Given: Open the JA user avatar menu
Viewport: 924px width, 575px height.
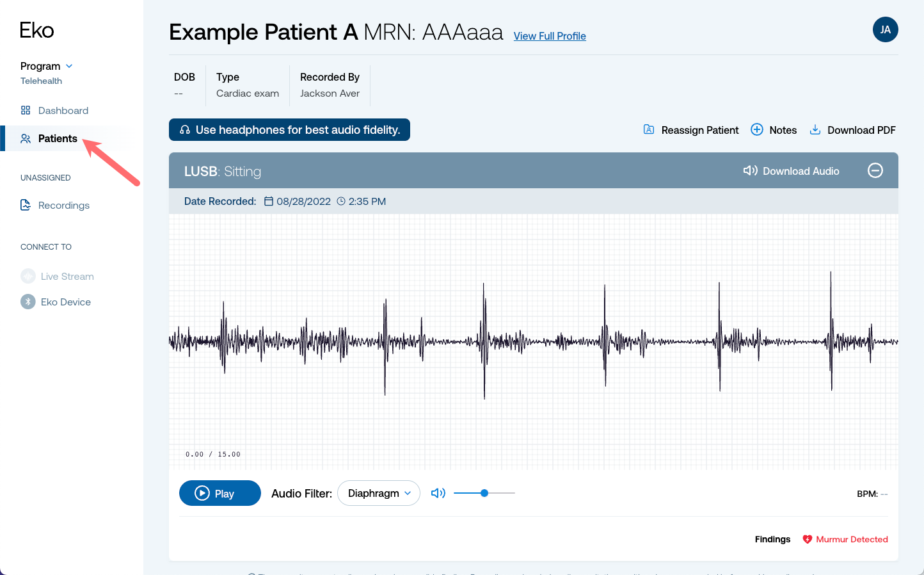Looking at the screenshot, I should [886, 29].
